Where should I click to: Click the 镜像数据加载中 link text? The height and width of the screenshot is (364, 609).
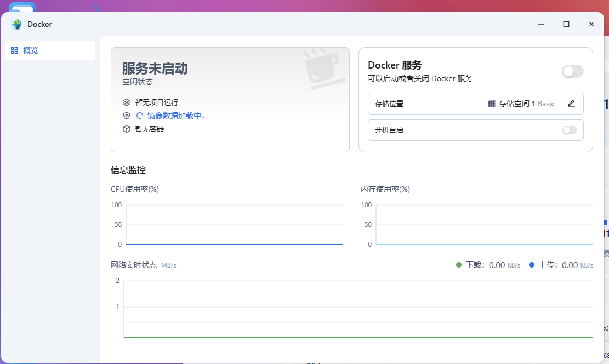pos(175,116)
